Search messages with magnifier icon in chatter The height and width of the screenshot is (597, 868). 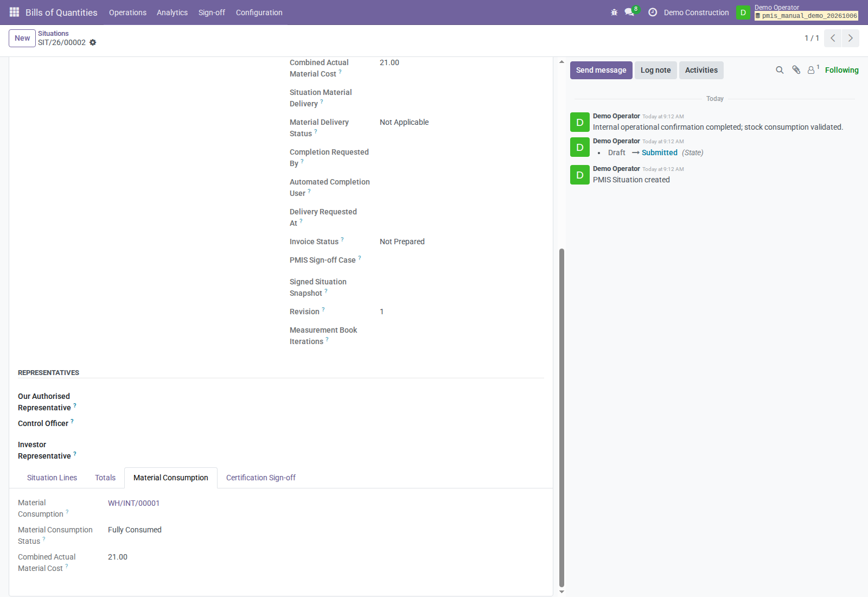pos(780,70)
